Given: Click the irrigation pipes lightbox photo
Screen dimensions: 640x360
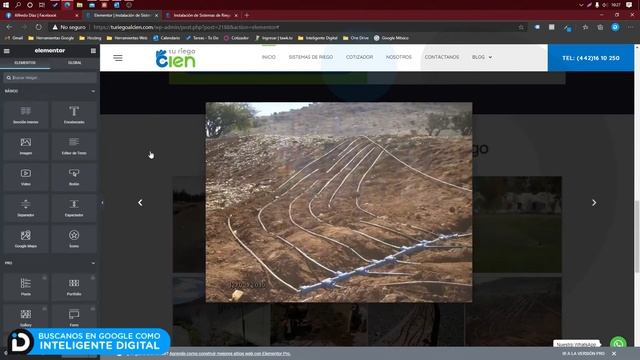Looking at the screenshot, I should click(339, 202).
